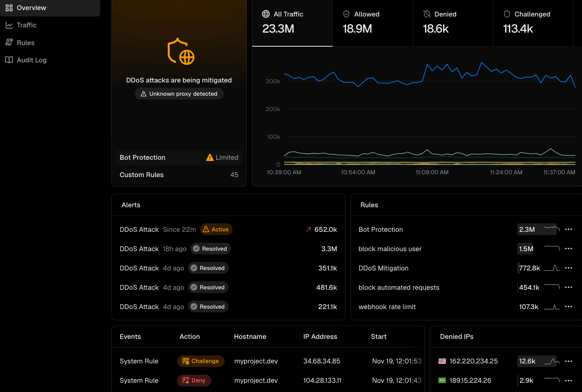
Task: Open the options menu for Bot Protection rule
Action: click(569, 229)
